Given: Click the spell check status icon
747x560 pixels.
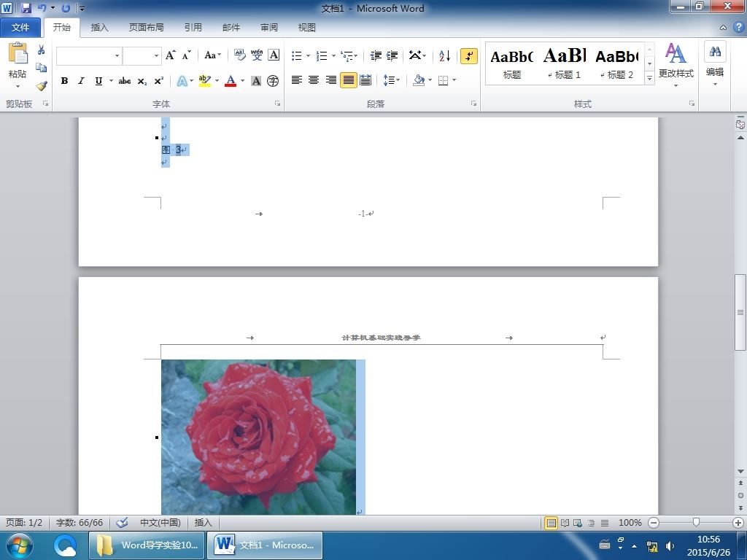Looking at the screenshot, I should pos(122,522).
